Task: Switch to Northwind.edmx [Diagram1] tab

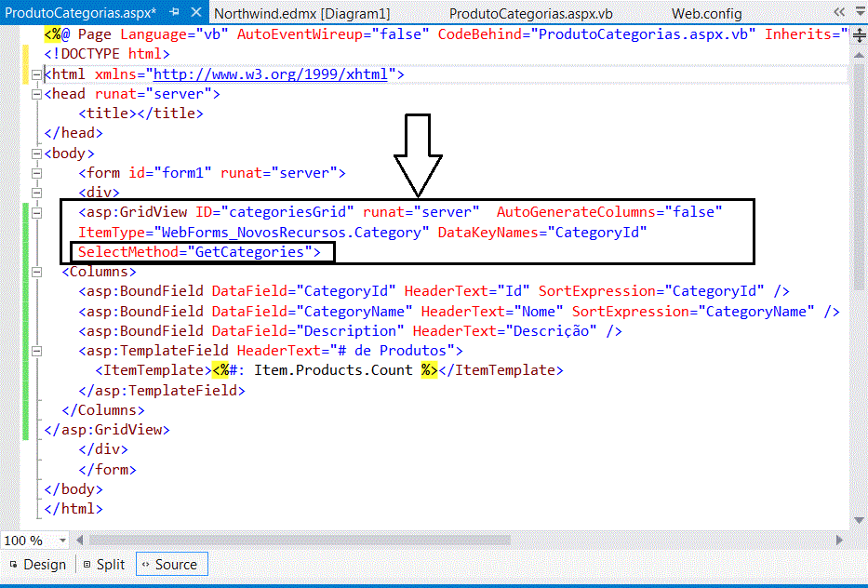Action: pyautogui.click(x=302, y=13)
